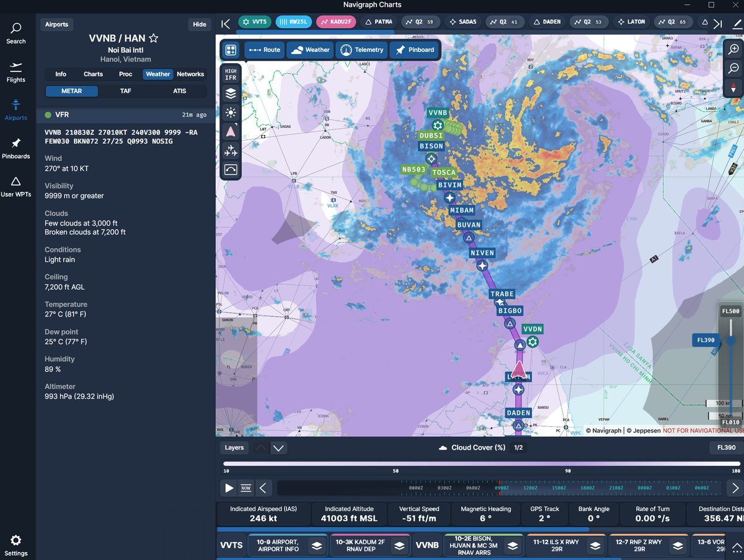Expand the charts strip with the up chevron

(x=737, y=547)
